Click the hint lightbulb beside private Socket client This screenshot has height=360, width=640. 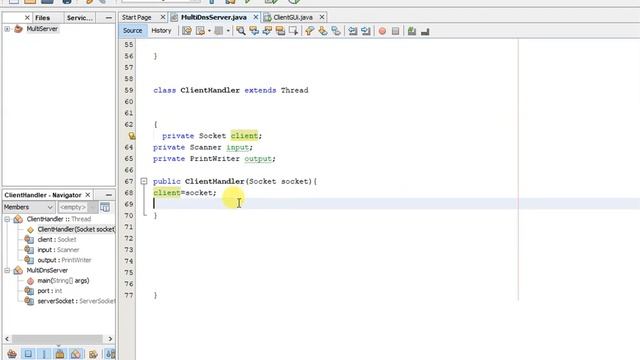point(131,136)
